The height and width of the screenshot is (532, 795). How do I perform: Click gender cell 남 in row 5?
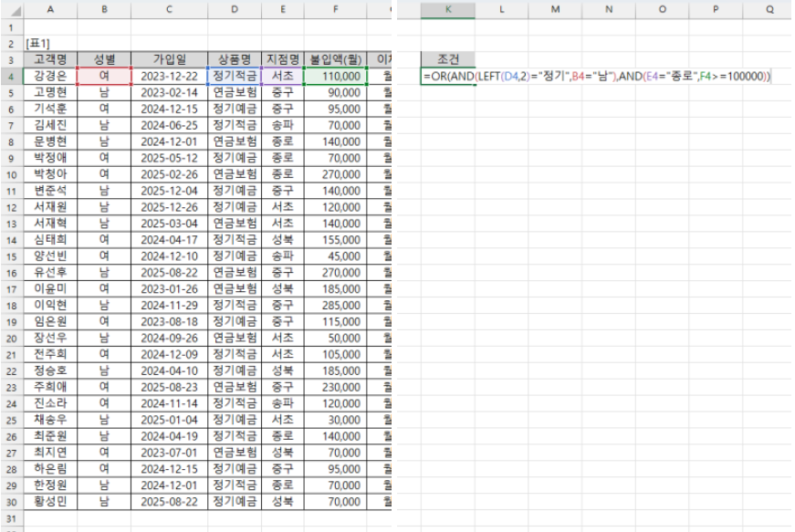pos(104,93)
